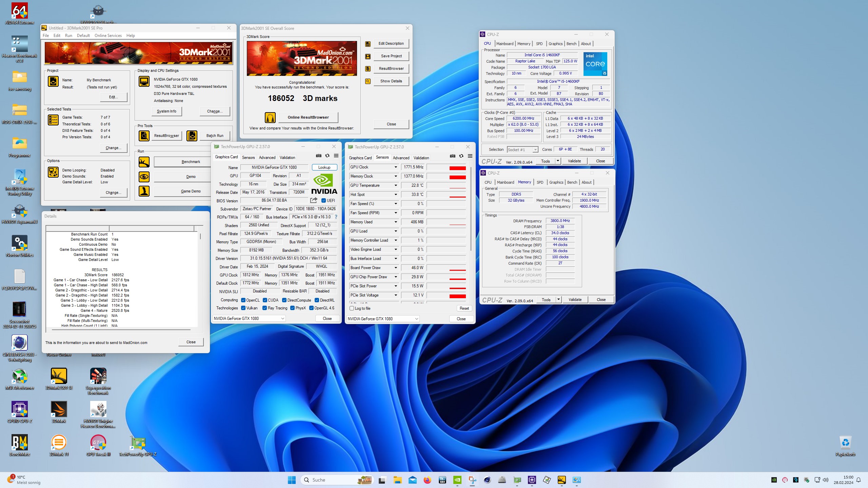Click the PCIe Slot Voltage sensor graph

tap(446, 295)
